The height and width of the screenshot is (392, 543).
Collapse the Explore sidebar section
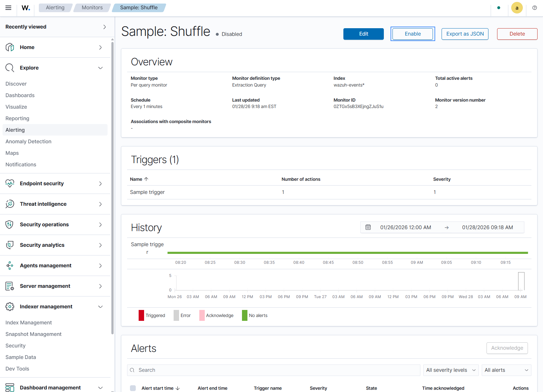[x=100, y=68]
